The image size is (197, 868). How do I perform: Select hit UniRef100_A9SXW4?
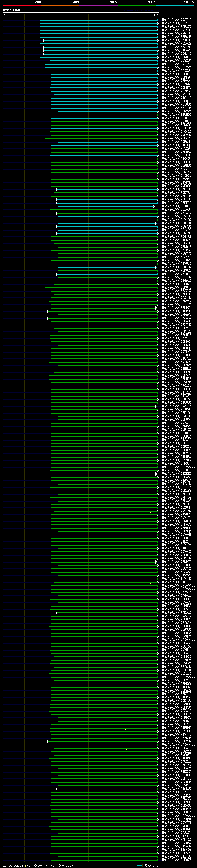[x=177, y=71]
